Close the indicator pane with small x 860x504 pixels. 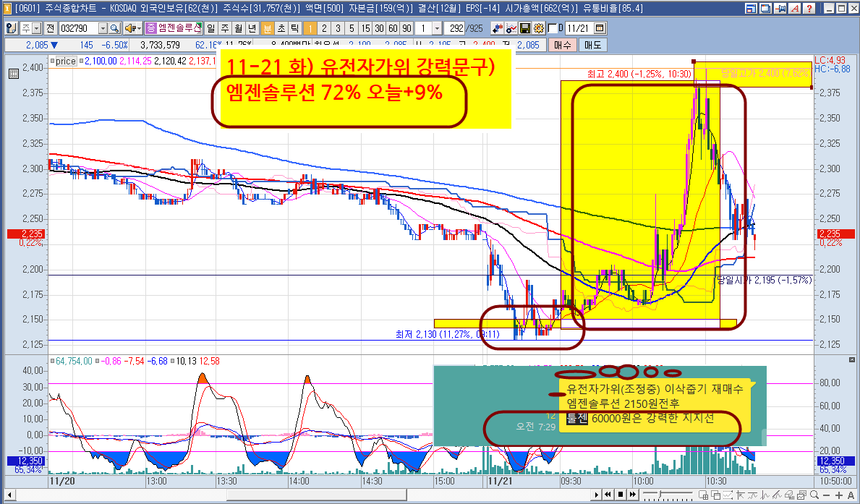(851, 360)
